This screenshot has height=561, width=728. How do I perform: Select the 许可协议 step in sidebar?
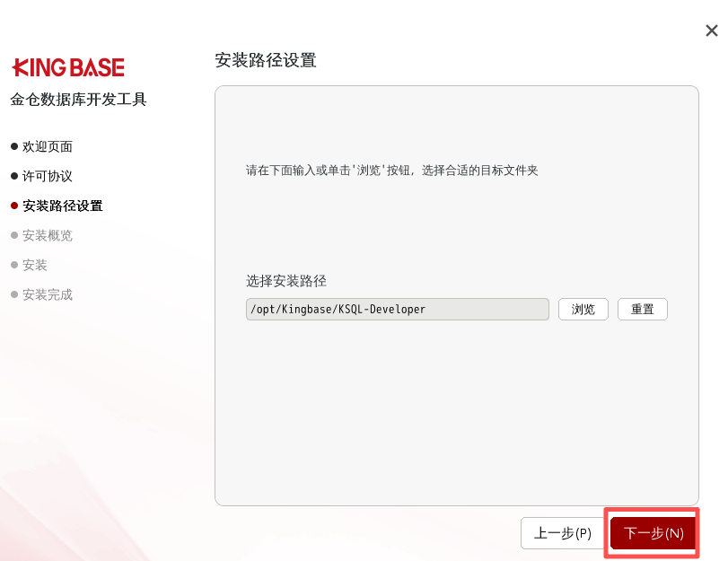tap(48, 177)
